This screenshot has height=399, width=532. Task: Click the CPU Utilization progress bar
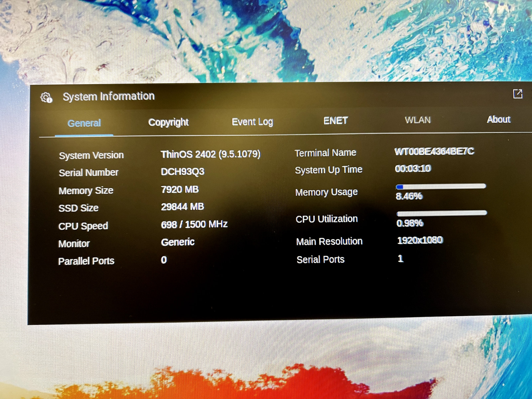pyautogui.click(x=442, y=213)
